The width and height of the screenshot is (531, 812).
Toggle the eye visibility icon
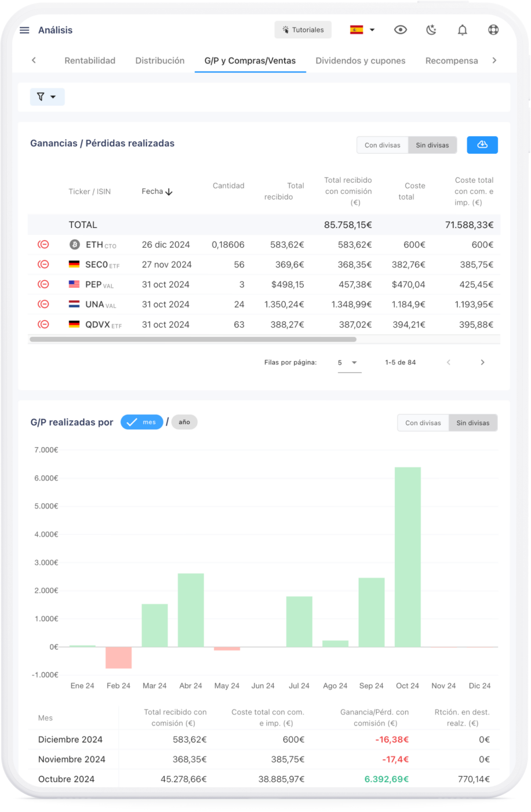(401, 30)
